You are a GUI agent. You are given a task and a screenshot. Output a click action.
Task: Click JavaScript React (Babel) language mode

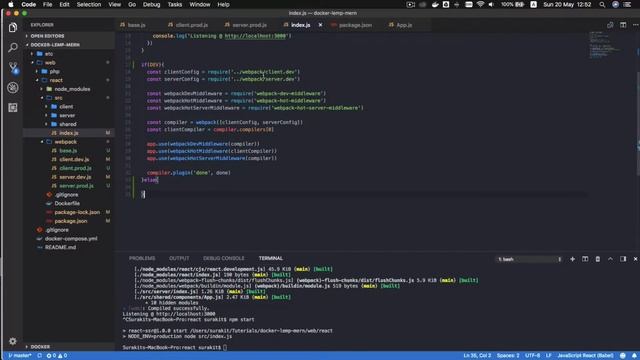point(585,356)
